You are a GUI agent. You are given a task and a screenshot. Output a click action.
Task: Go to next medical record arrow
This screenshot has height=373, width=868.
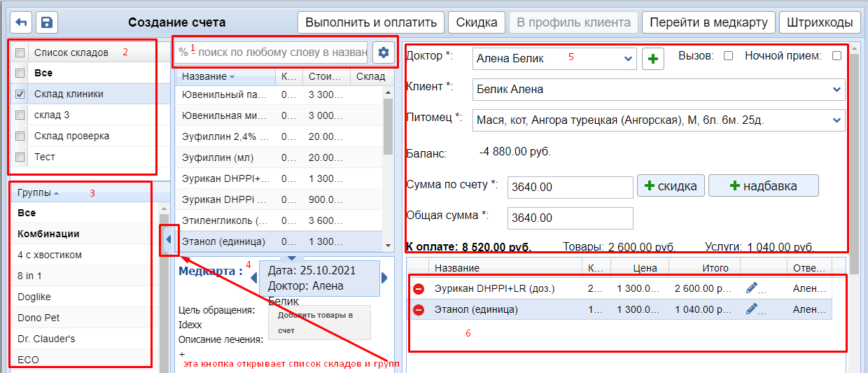pos(384,278)
